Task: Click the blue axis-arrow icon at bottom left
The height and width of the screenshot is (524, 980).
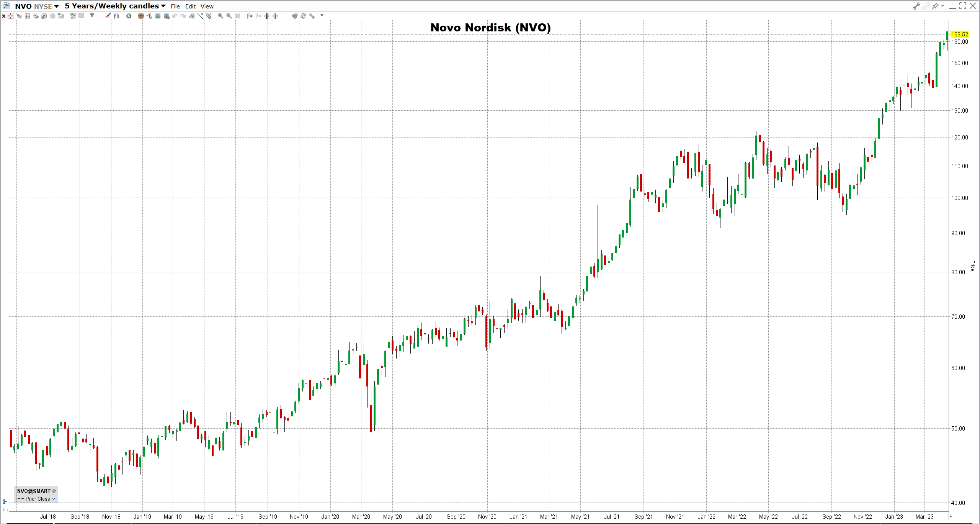Action: 5,501
